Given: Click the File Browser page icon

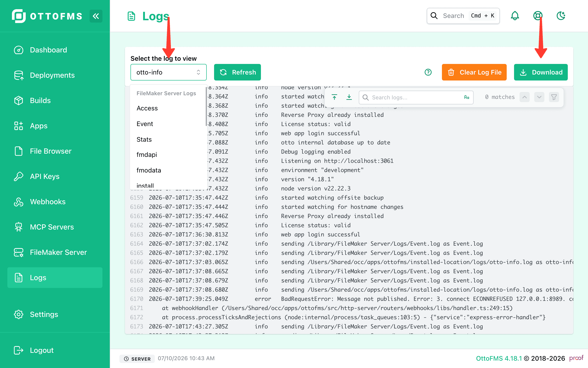Looking at the screenshot, I should (x=18, y=151).
